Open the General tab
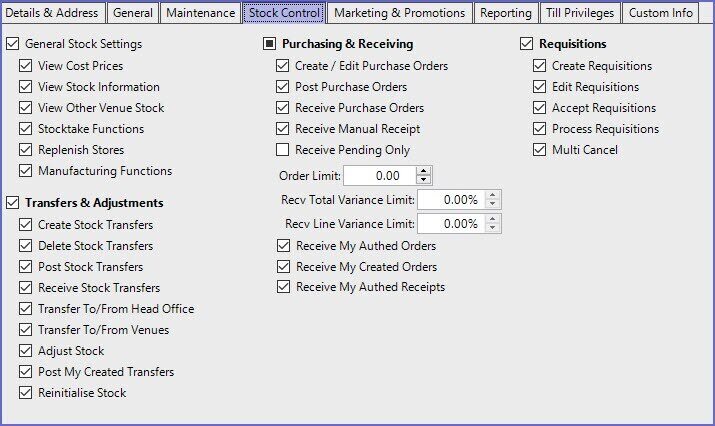 point(132,13)
